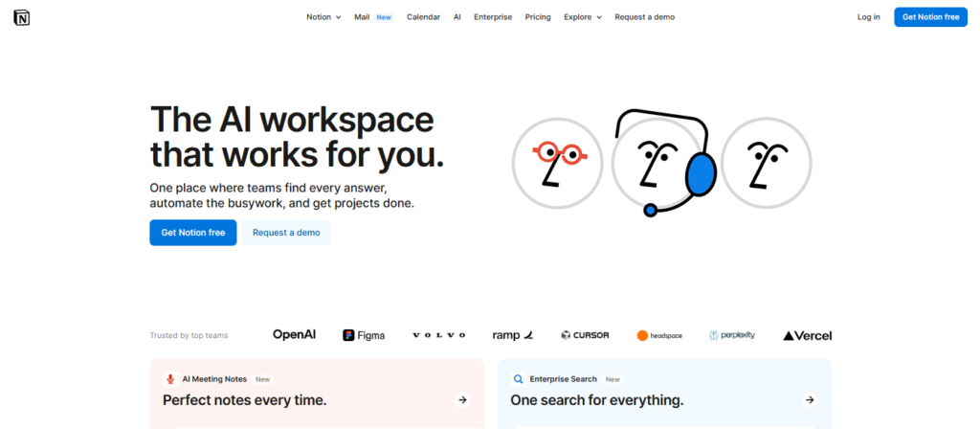Image resolution: width=980 pixels, height=429 pixels.
Task: Click the face with red glasses
Action: point(558,163)
